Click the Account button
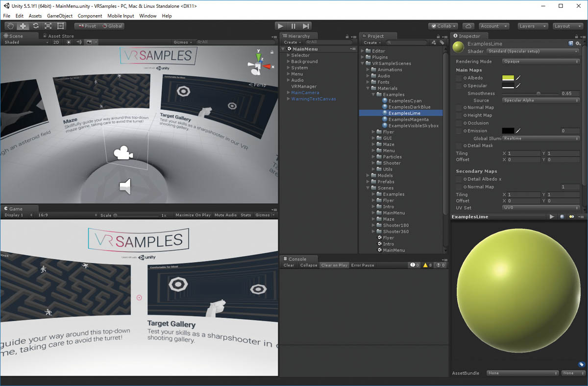588x386 pixels. (x=493, y=25)
